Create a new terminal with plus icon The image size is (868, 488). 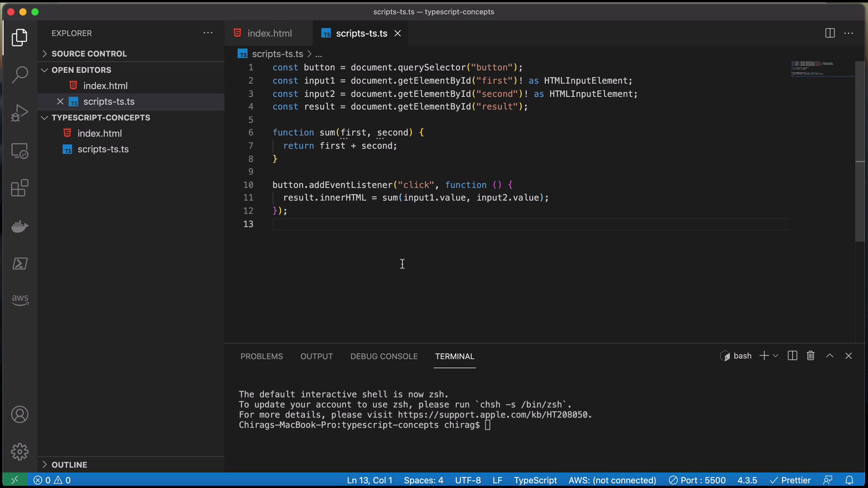tap(764, 356)
